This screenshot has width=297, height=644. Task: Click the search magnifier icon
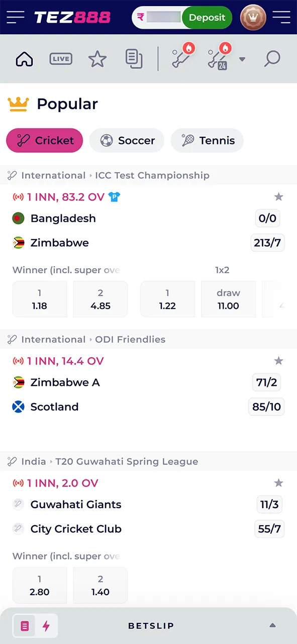(x=272, y=59)
